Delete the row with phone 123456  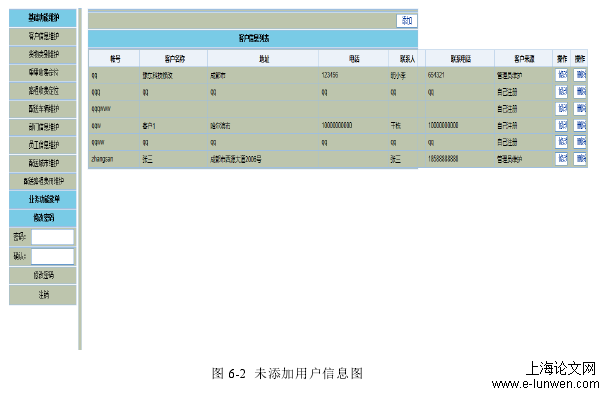580,75
